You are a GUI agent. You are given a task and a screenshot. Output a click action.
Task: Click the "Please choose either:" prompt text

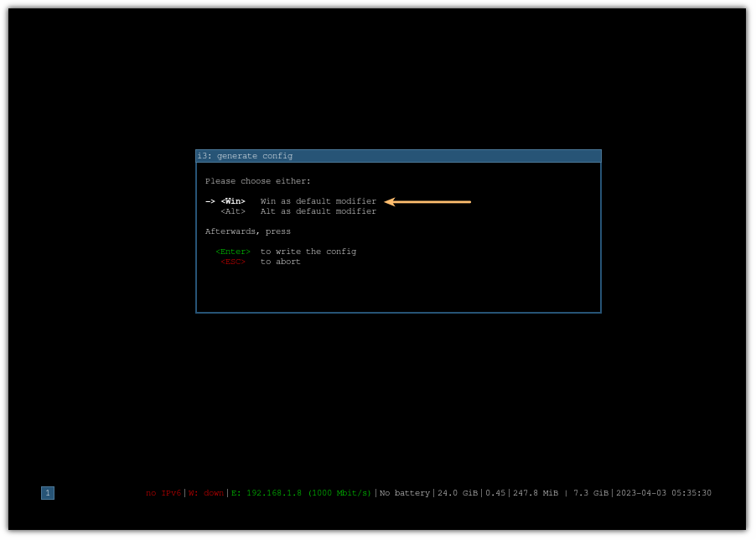[258, 180]
